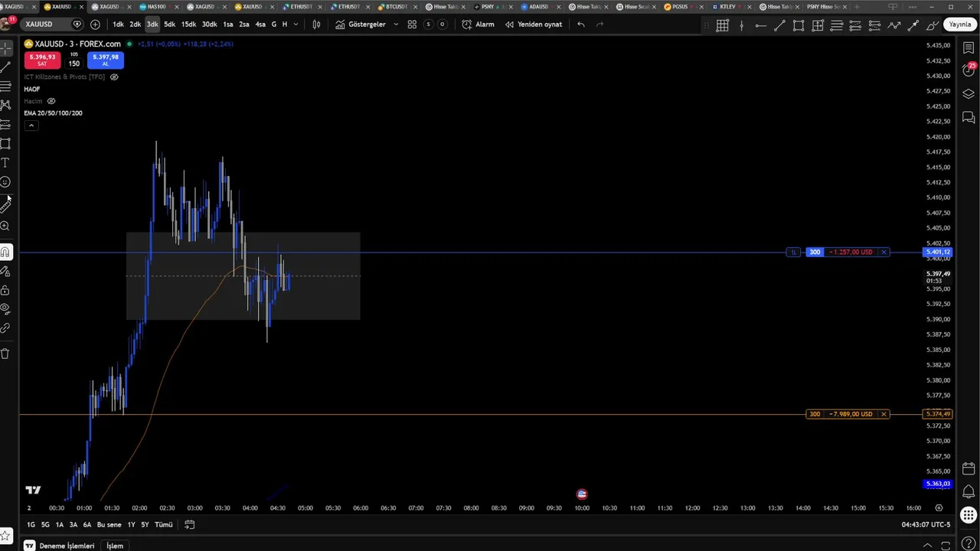Open the layout templates grid icon
The width and height of the screenshot is (980, 551).
(x=412, y=24)
